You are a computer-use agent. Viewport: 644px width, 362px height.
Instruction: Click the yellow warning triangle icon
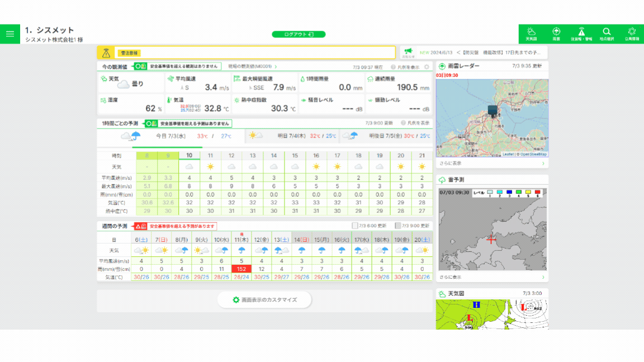pos(106,53)
